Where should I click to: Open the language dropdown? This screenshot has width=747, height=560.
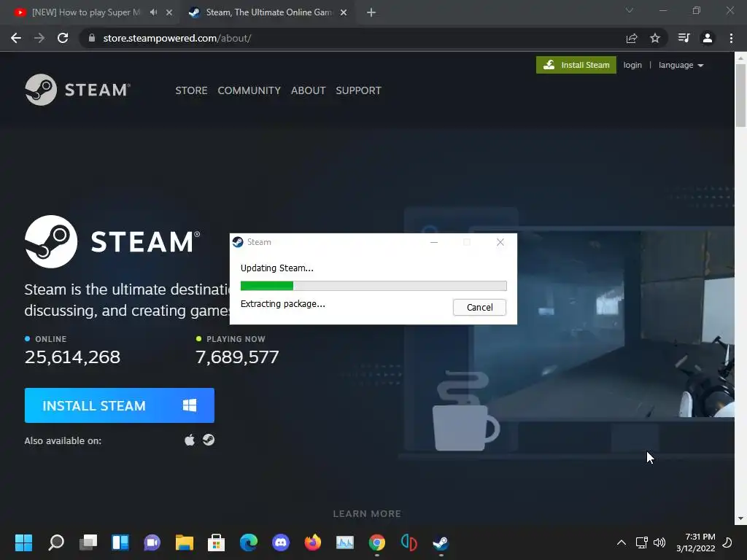(x=681, y=65)
